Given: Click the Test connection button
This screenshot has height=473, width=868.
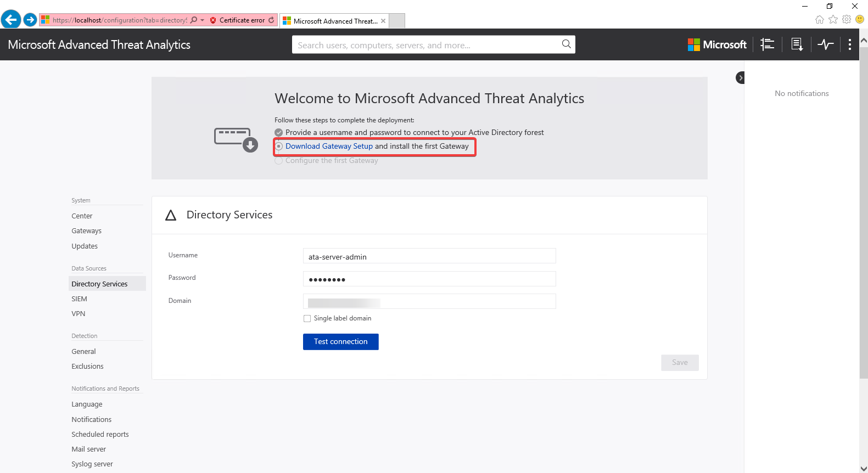Looking at the screenshot, I should click(x=340, y=342).
